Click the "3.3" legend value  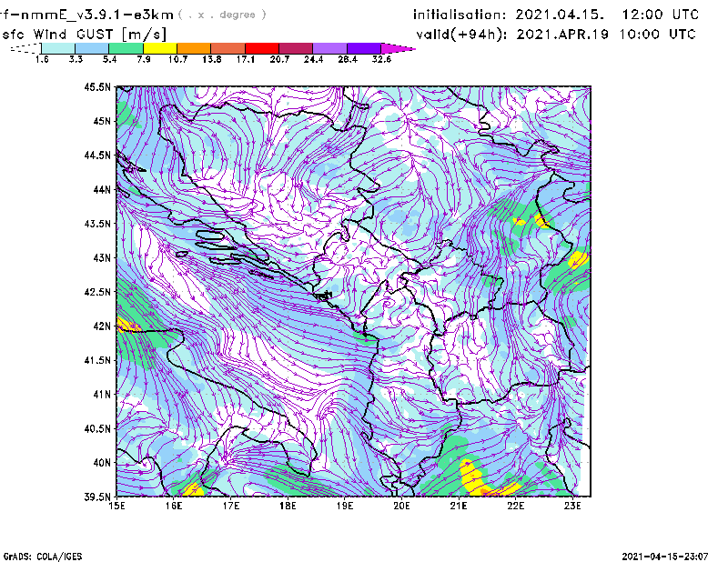76,59
